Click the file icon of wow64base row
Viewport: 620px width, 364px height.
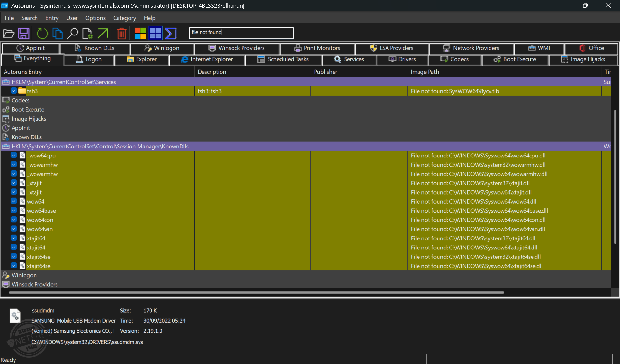tap(22, 210)
